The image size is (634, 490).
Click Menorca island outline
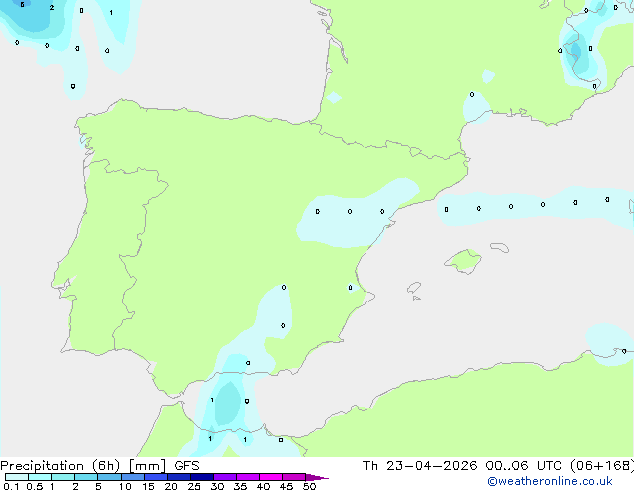(500, 247)
